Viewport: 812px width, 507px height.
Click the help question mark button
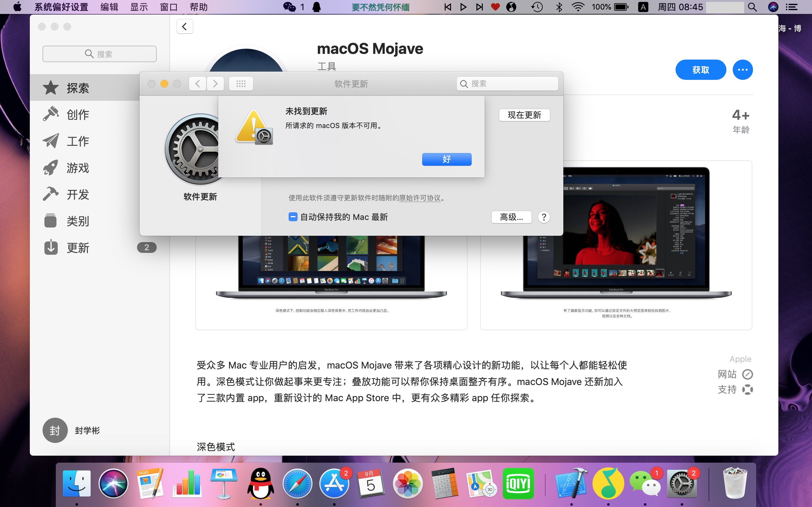pyautogui.click(x=544, y=217)
